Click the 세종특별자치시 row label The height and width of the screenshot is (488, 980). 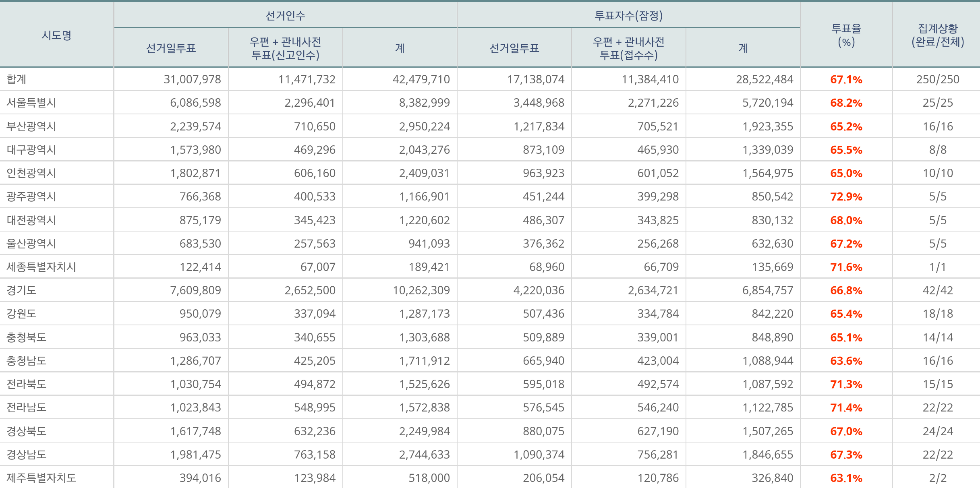tap(41, 267)
